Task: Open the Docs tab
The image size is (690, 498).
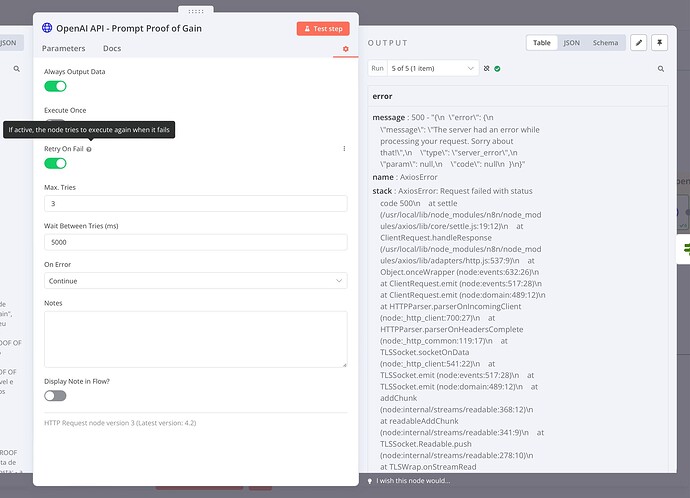Action: point(112,48)
